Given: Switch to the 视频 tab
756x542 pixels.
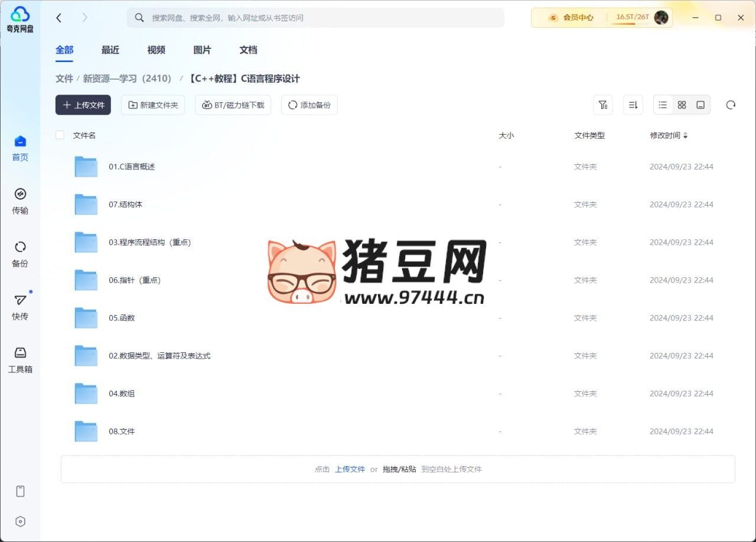Looking at the screenshot, I should [156, 50].
